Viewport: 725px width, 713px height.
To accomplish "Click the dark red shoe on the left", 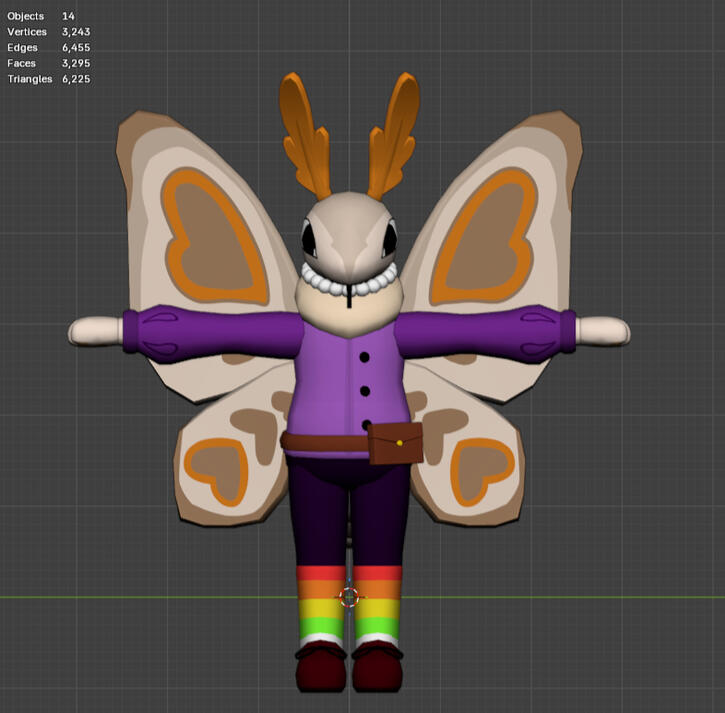I will click(321, 666).
